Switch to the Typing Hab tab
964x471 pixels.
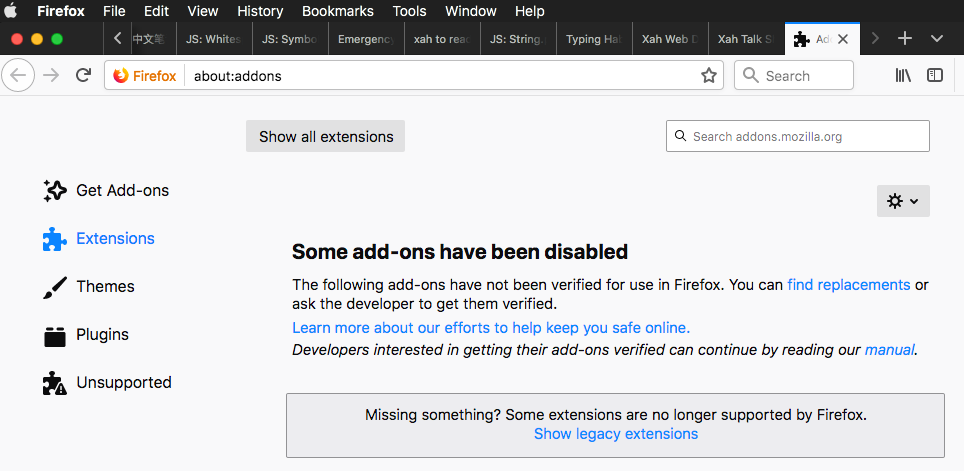595,39
